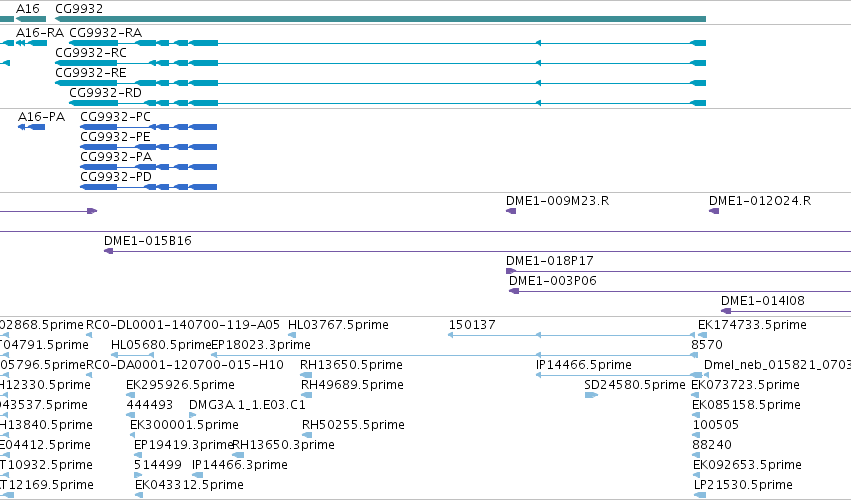Viewport: 851px width, 500px height.
Task: Click the RH13650.5prime EST label
Action: tap(351, 365)
